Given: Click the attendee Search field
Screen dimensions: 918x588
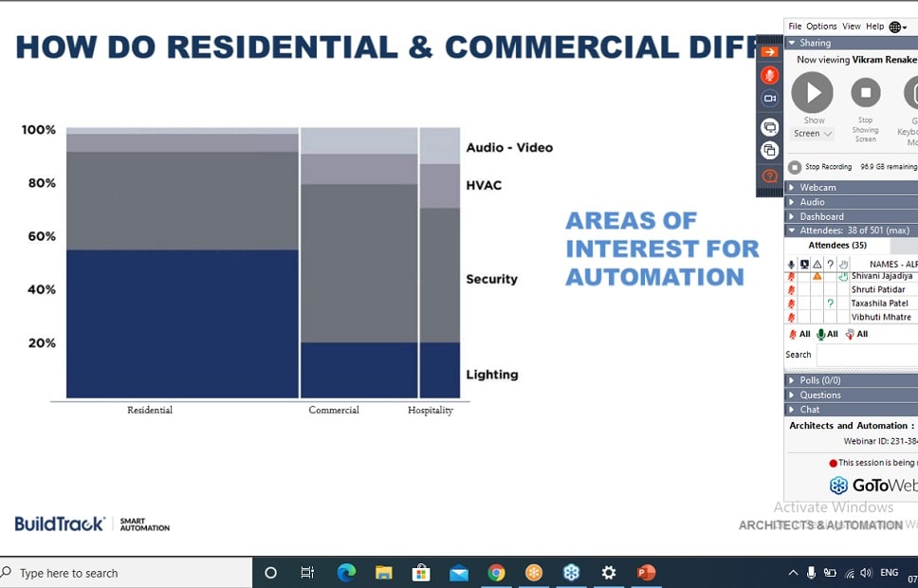Looking at the screenshot, I should pyautogui.click(x=866, y=355).
